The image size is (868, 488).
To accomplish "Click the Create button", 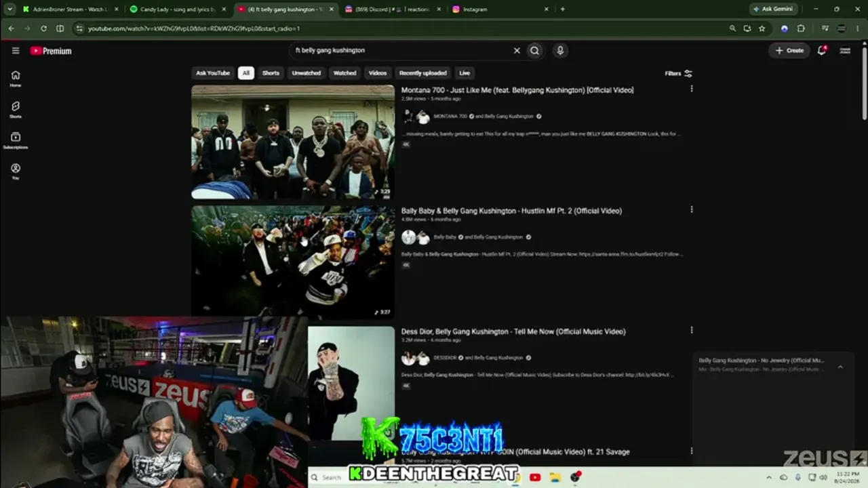I will coord(790,50).
